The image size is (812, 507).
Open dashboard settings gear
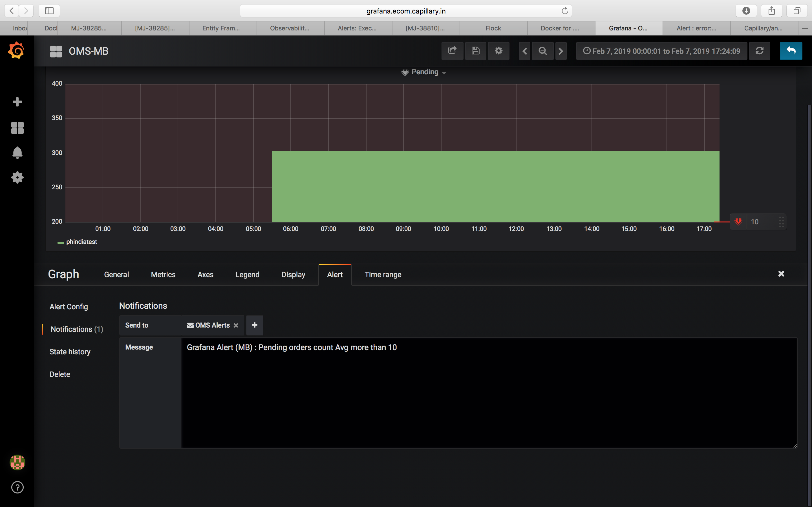498,51
